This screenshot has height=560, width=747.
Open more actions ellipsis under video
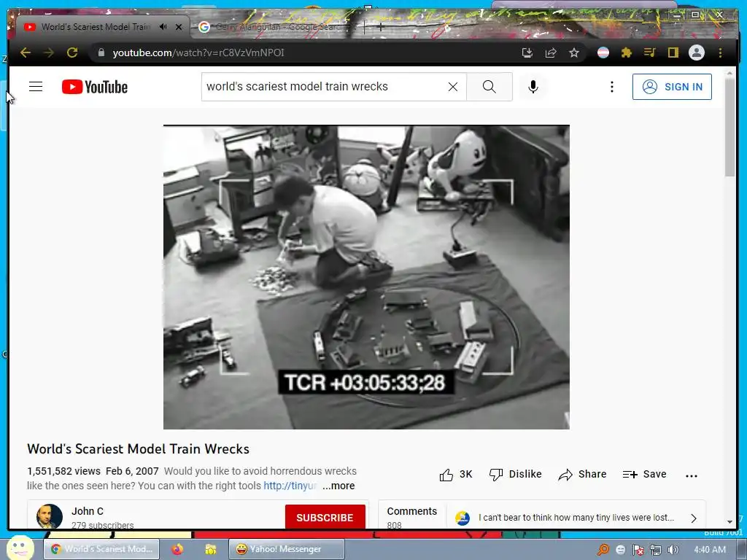[692, 475]
